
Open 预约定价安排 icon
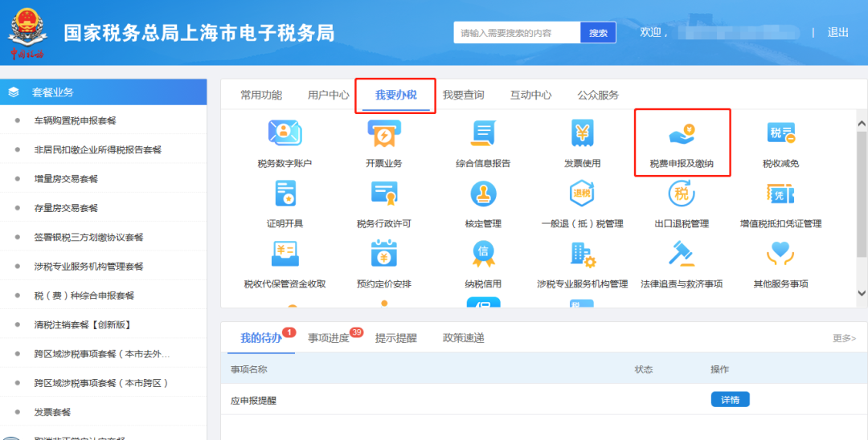pyautogui.click(x=383, y=254)
